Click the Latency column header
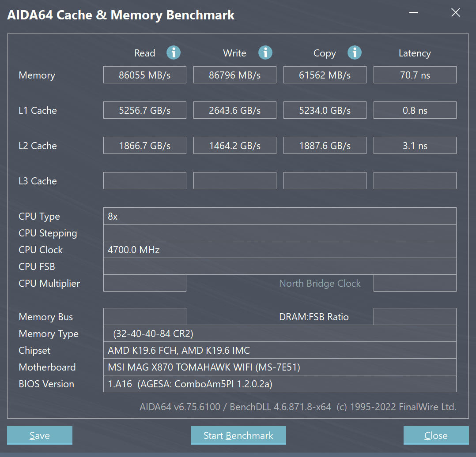 pyautogui.click(x=415, y=54)
